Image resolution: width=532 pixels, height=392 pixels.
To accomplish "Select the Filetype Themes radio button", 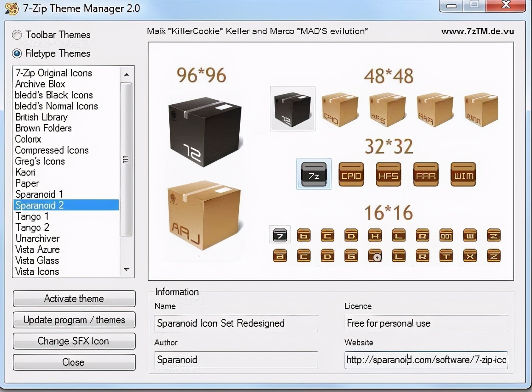I will pyautogui.click(x=17, y=54).
